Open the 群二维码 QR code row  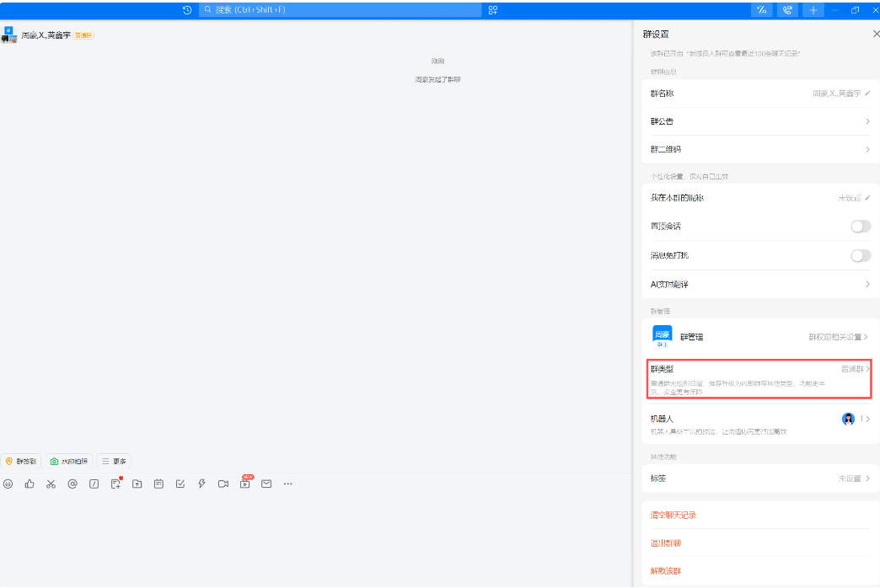759,149
